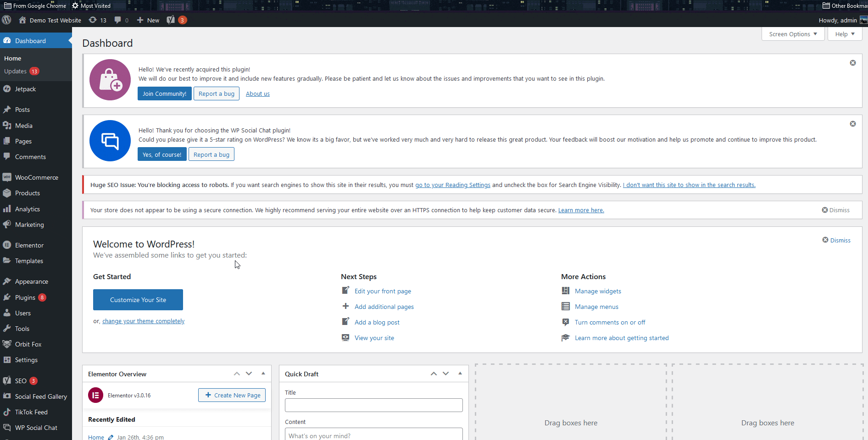Open TikTok Feed plugin settings
Viewport: 868px width, 440px height.
[x=30, y=412]
